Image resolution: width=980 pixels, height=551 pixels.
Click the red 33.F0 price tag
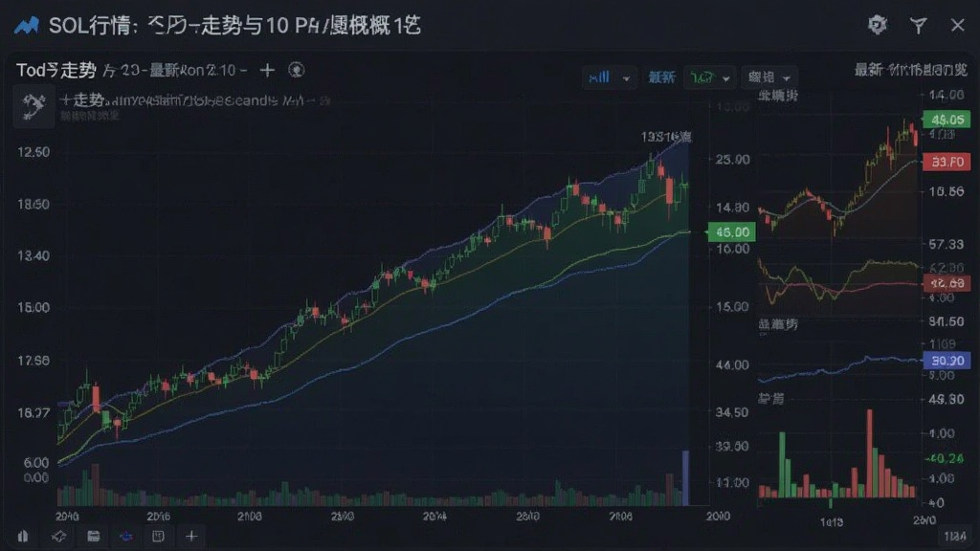947,162
